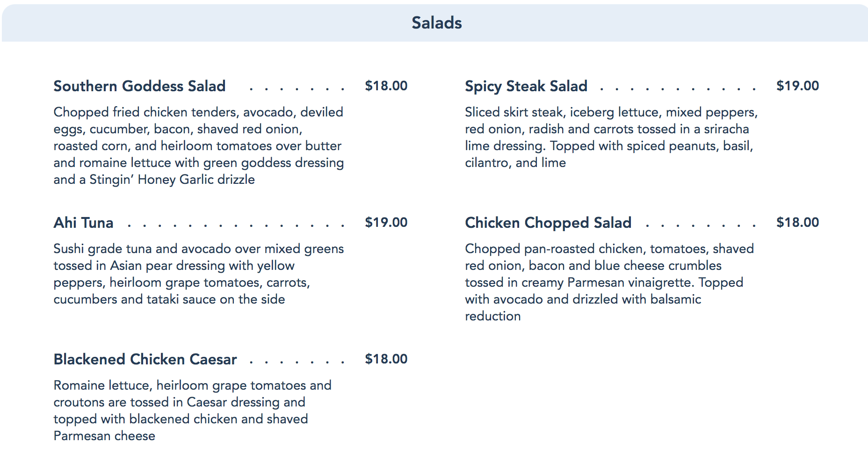Screen dimensions: 868x450
Task: Select the Chicken Chopped Salad title
Action: pos(548,223)
